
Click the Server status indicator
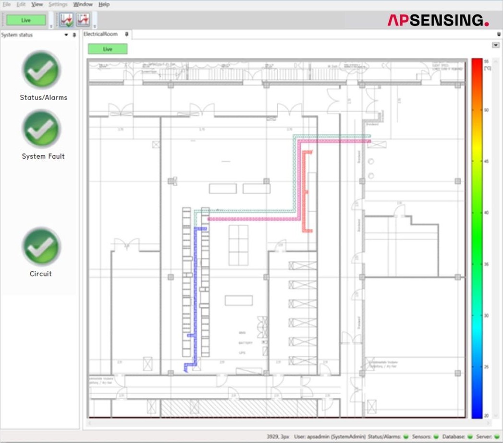coord(497,436)
